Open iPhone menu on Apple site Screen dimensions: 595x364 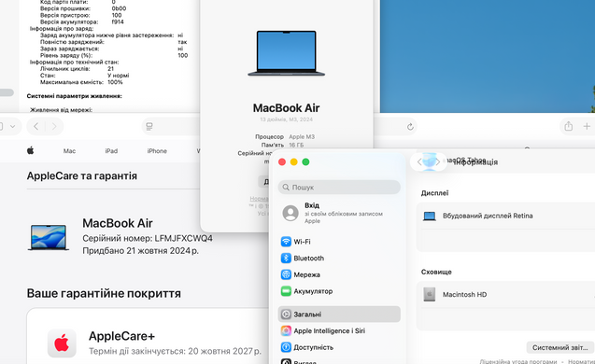[x=157, y=151]
